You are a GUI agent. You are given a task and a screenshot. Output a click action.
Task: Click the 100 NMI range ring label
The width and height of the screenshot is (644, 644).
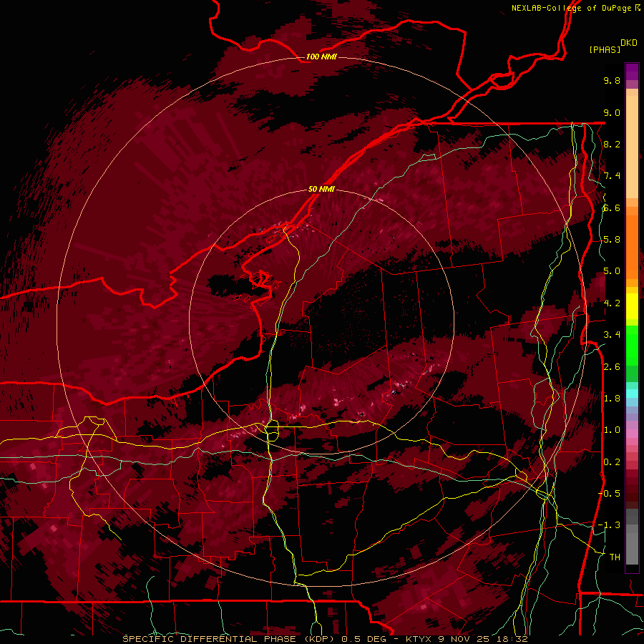(321, 57)
